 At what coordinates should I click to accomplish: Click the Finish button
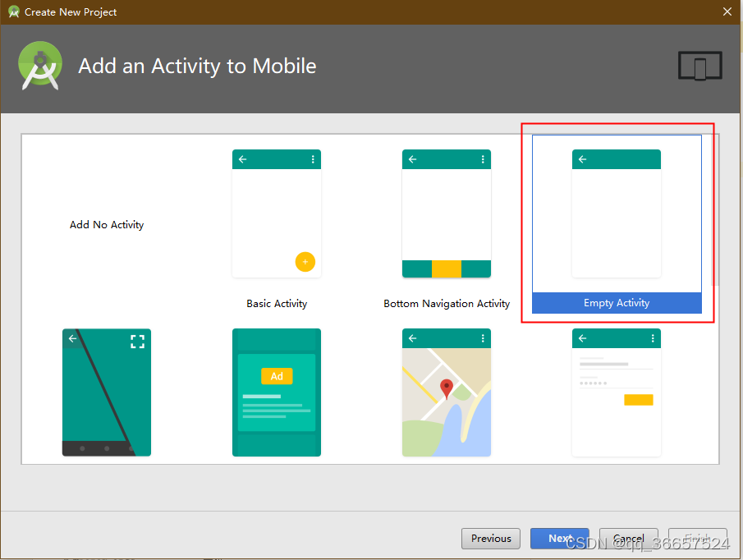[x=697, y=539]
